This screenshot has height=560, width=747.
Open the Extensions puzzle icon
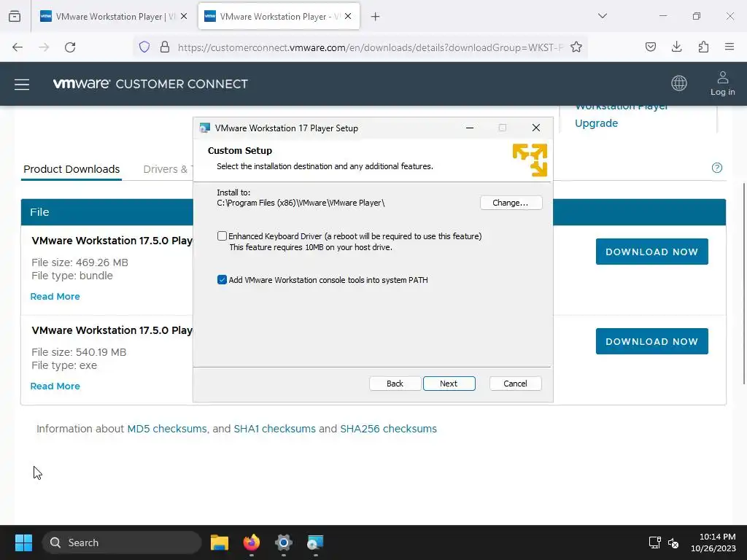pyautogui.click(x=703, y=47)
